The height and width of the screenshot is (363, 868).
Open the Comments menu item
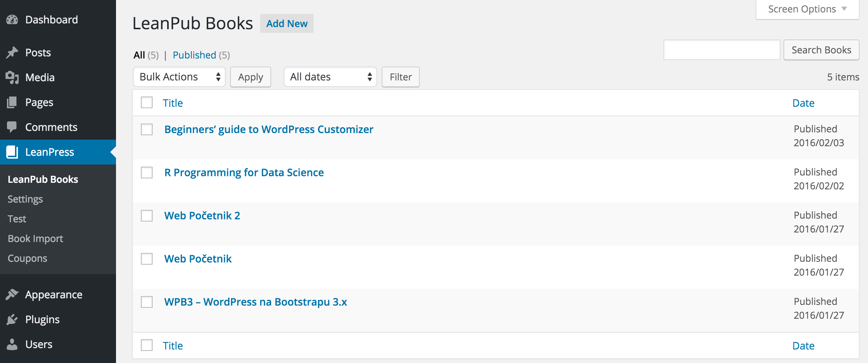click(58, 127)
